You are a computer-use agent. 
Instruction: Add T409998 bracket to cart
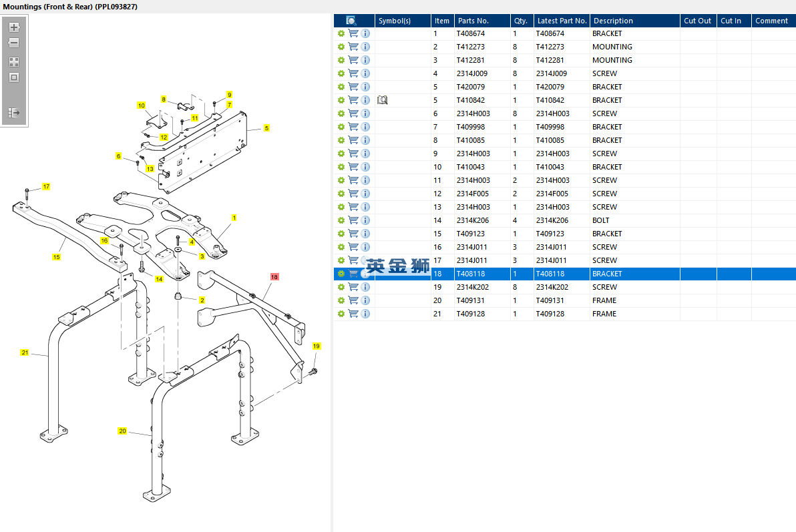pos(353,127)
